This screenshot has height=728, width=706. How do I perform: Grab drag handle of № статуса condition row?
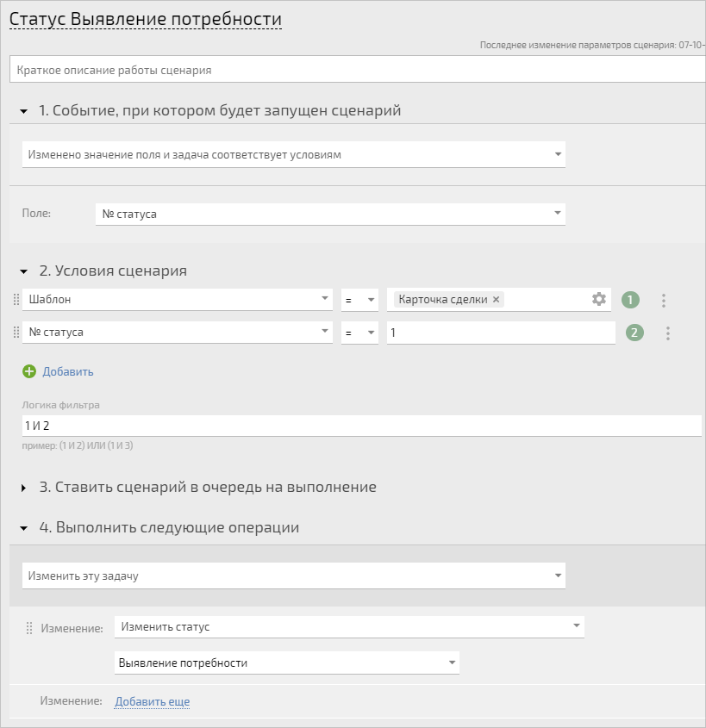pos(16,333)
